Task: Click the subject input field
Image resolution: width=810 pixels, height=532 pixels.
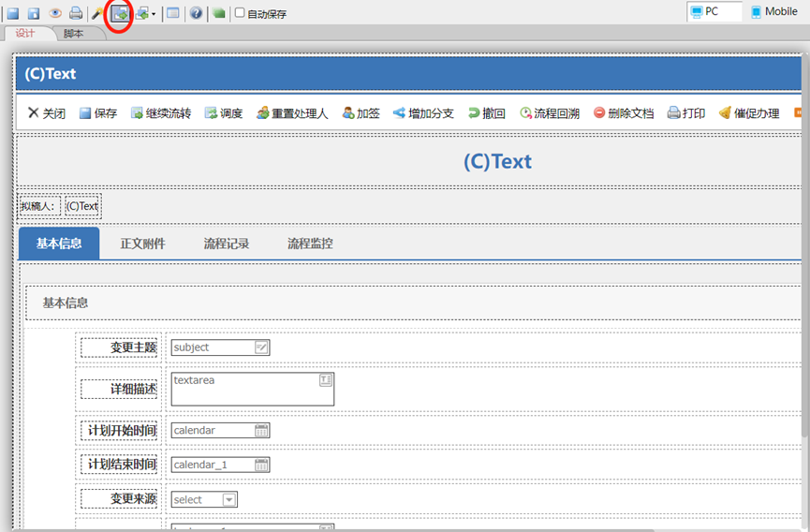Action: pos(221,347)
